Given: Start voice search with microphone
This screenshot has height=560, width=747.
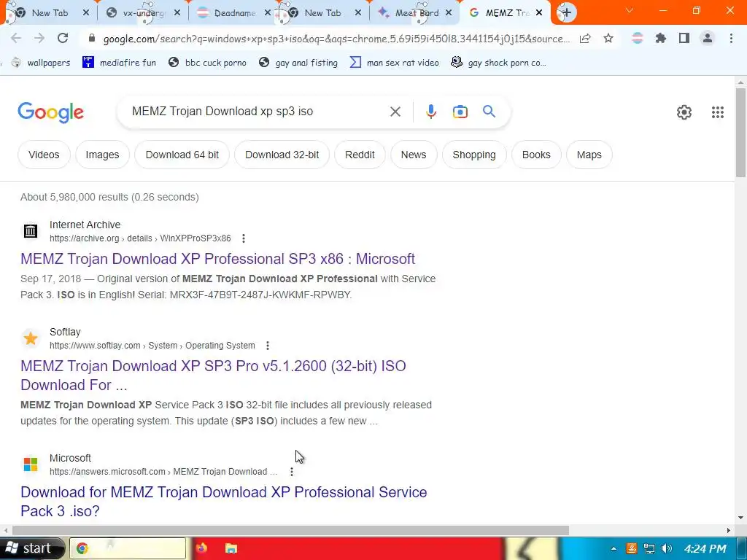Looking at the screenshot, I should (x=430, y=112).
